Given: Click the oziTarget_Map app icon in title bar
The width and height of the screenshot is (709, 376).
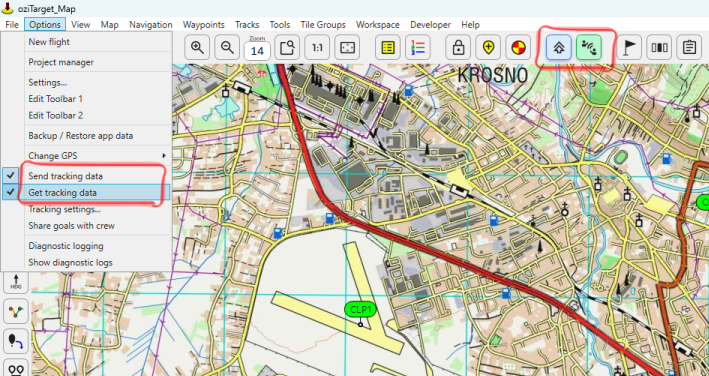Looking at the screenshot, I should [7, 9].
